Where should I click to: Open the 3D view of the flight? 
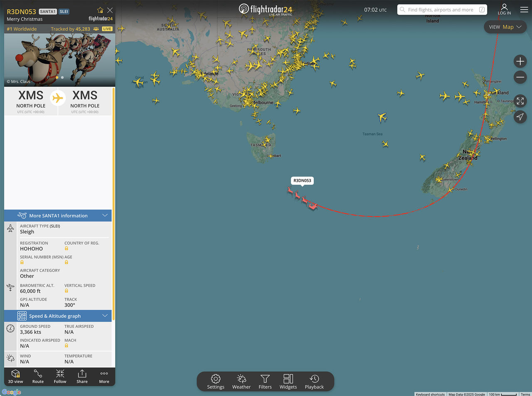point(16,376)
